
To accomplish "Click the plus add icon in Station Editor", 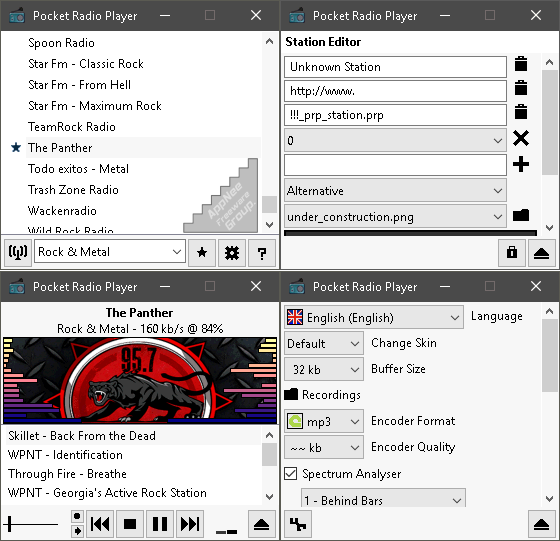I will [521, 164].
